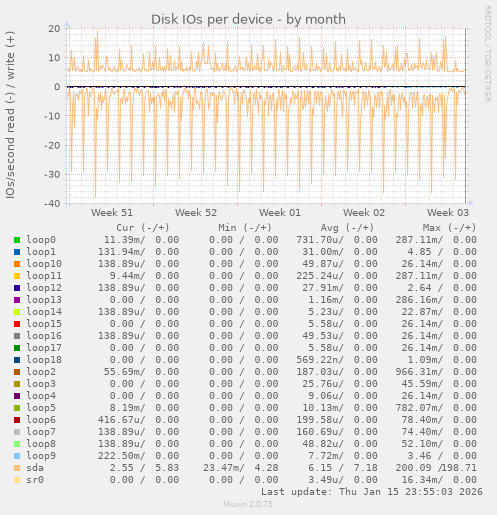This screenshot has height=515, width=497.
Task: Click the 'loop1' device label
Action: click(x=41, y=252)
